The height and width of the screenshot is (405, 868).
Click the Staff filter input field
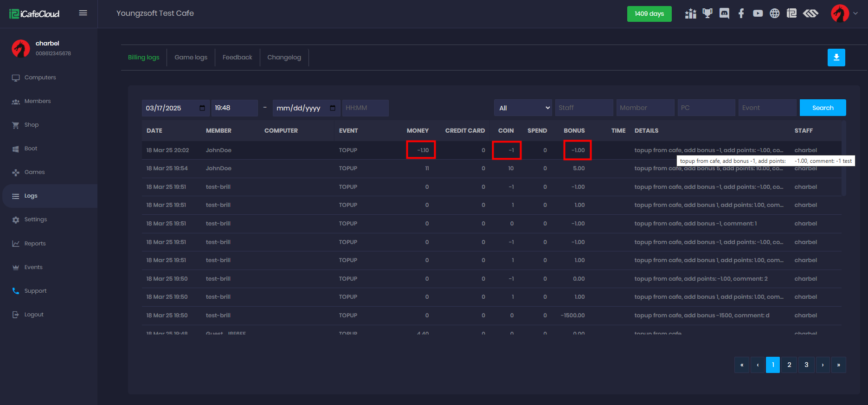click(584, 108)
